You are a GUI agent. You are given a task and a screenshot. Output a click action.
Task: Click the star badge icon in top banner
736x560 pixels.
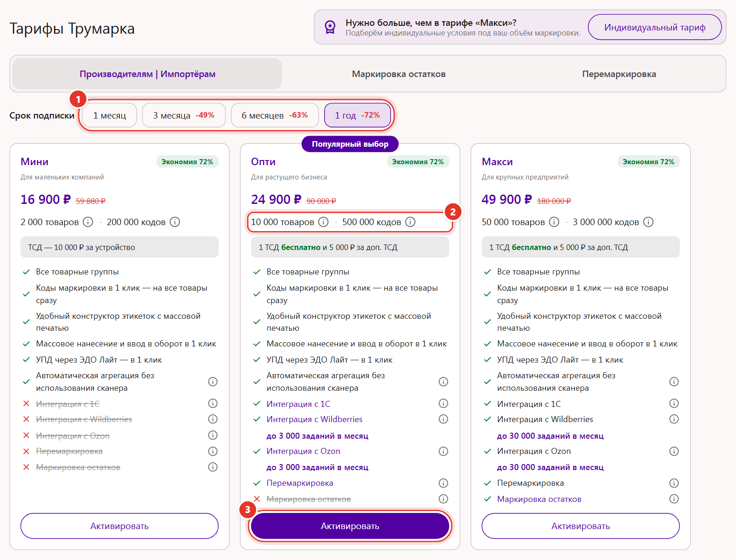point(330,27)
